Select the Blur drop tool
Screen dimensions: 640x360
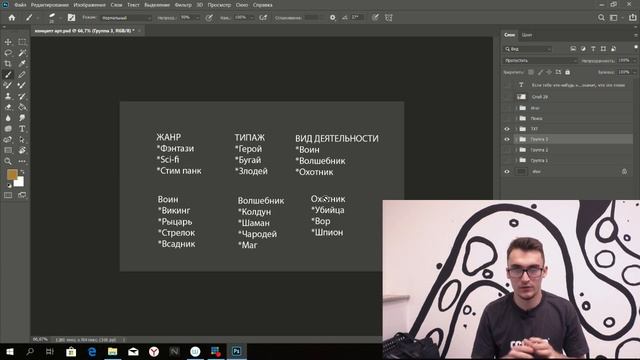tap(8, 118)
